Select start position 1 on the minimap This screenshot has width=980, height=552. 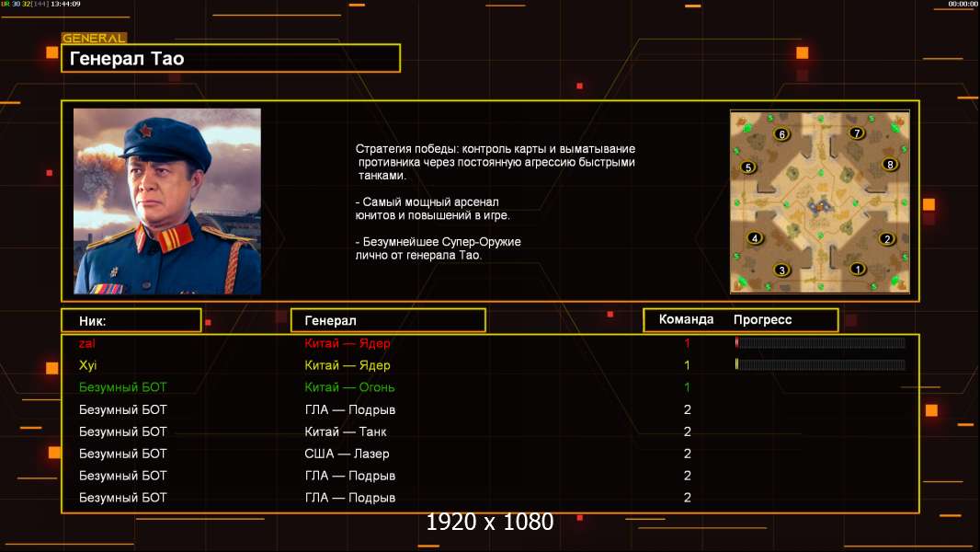(x=858, y=269)
